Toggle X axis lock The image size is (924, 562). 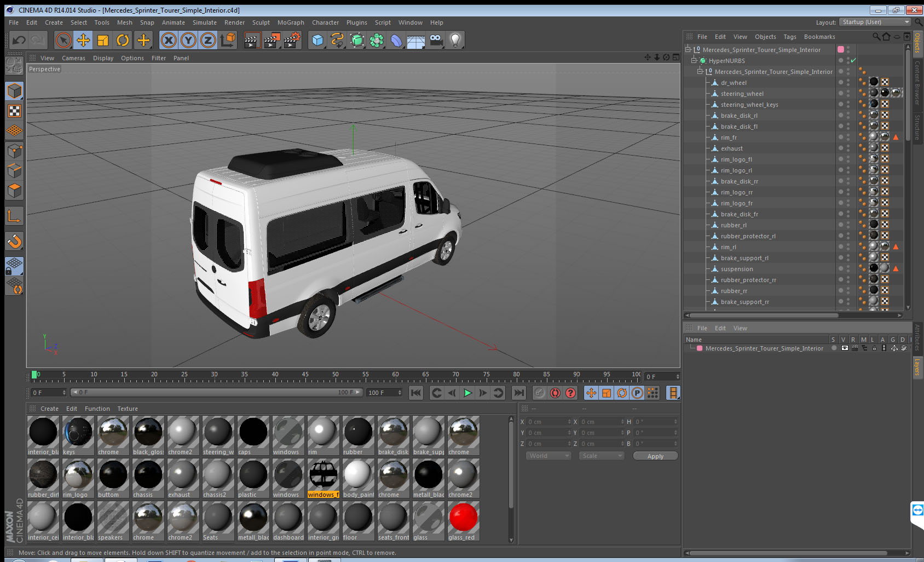coord(169,40)
